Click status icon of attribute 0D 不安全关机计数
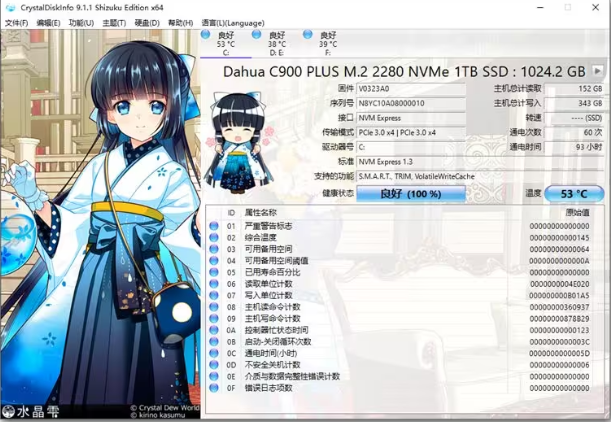 pos(214,365)
